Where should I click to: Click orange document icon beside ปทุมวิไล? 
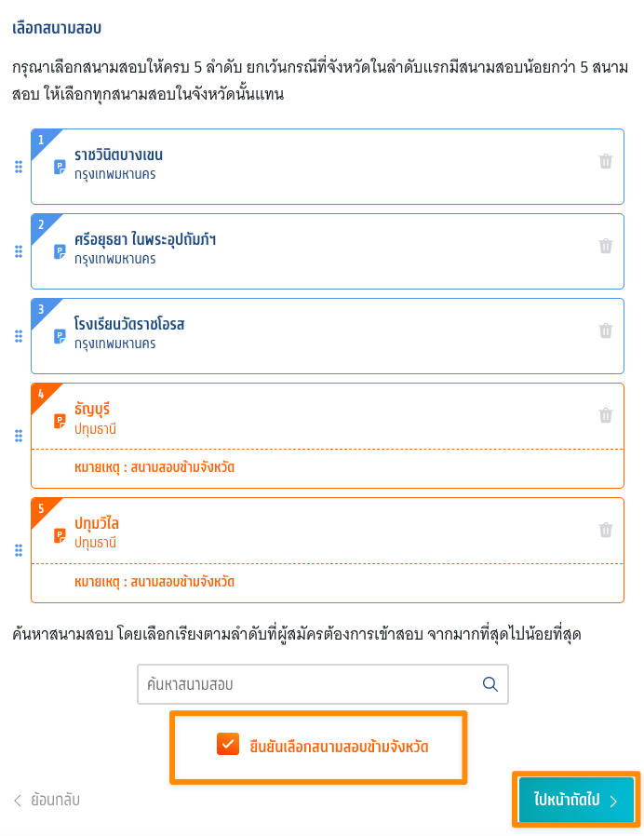tap(60, 535)
